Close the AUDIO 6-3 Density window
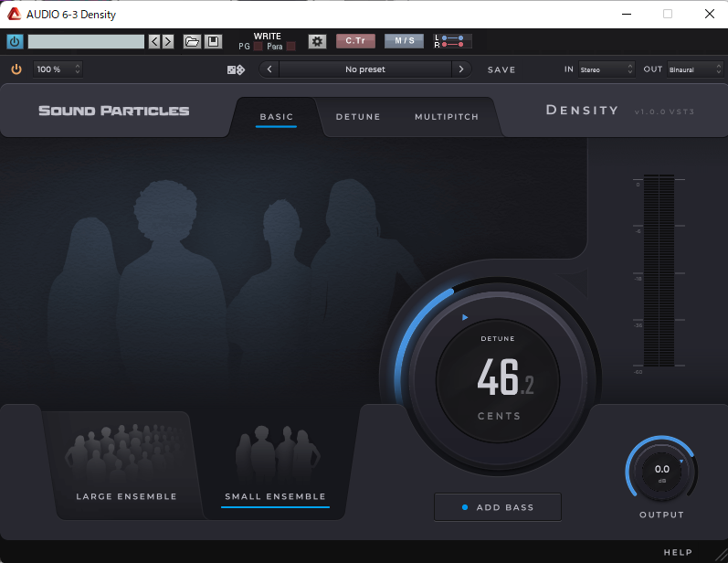The height and width of the screenshot is (563, 728). 710,14
